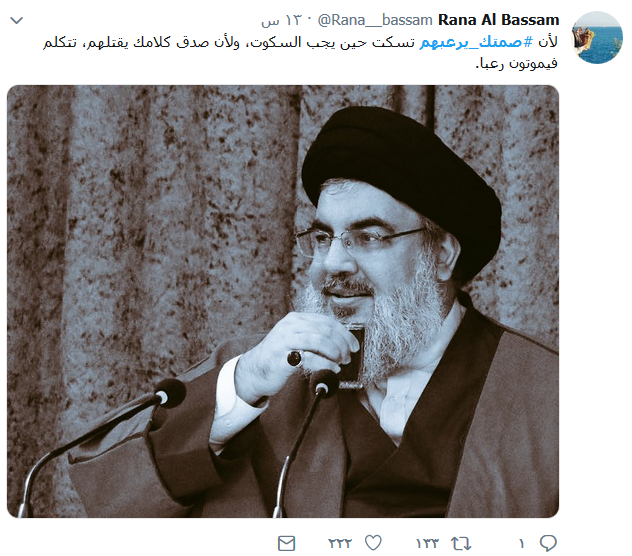Screen dimensions: 632x556
Task: Click the ring on the hand in photo
Action: coord(295,358)
